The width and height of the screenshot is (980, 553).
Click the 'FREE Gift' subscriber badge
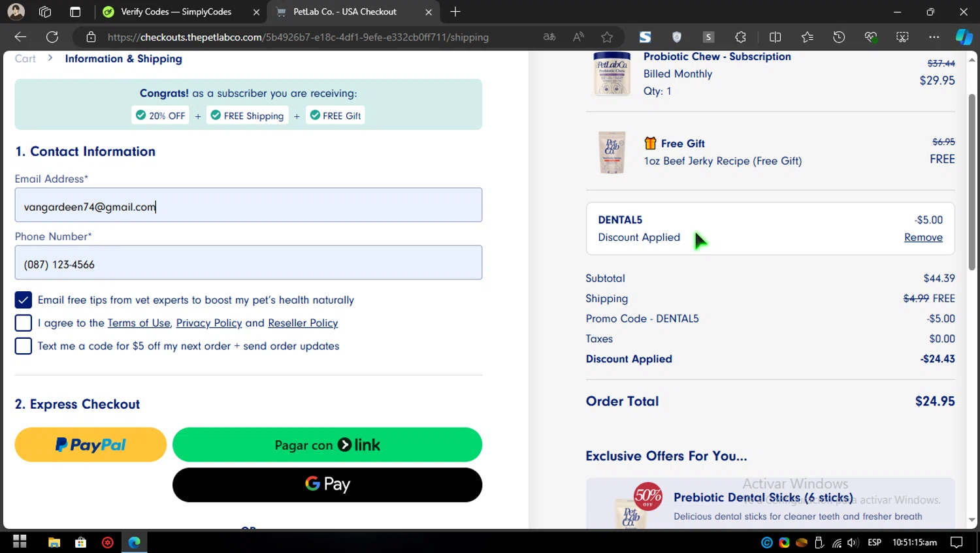tap(335, 116)
